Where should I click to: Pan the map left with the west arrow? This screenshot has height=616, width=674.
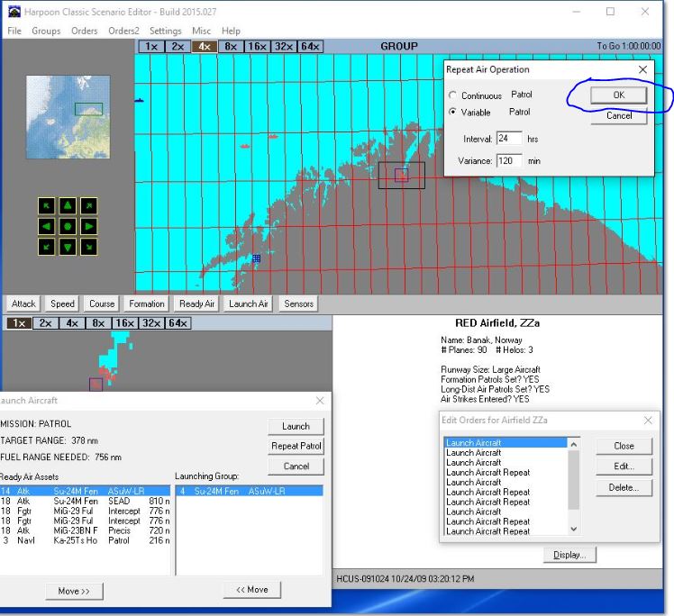click(x=45, y=225)
